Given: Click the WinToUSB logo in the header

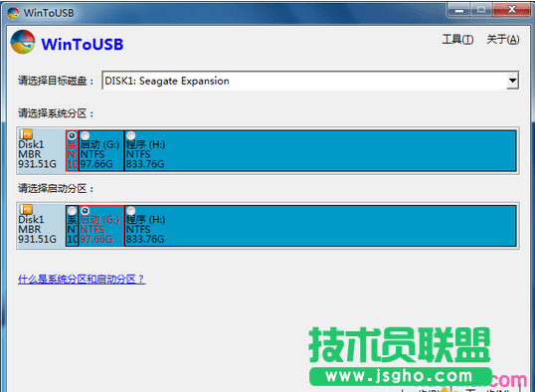Looking at the screenshot, I should 23,42.
